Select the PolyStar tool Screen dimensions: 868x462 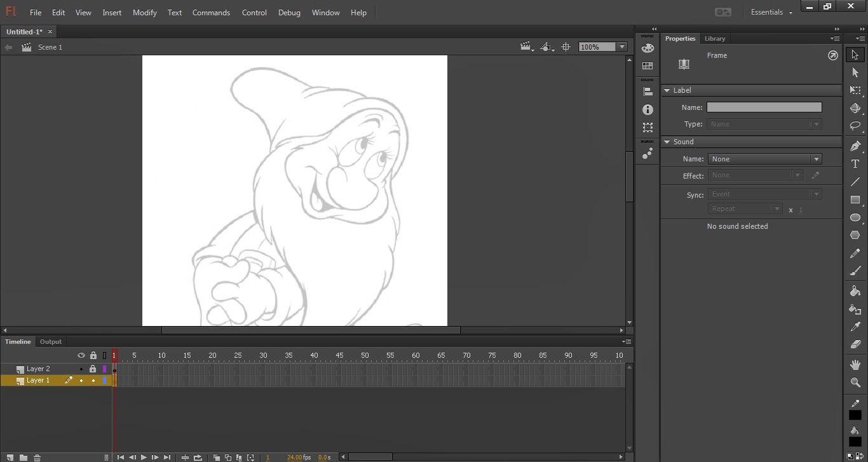855,235
